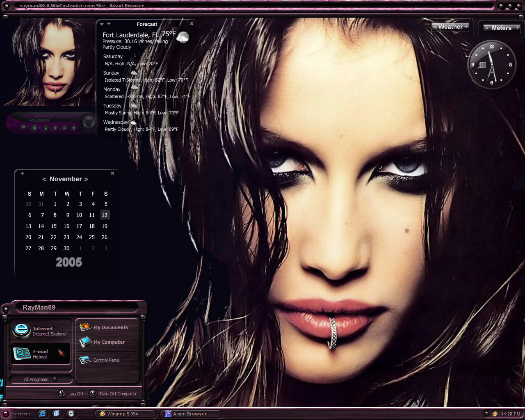Image resolution: width=525 pixels, height=420 pixels.
Task: Click the START button
Action: point(17,414)
